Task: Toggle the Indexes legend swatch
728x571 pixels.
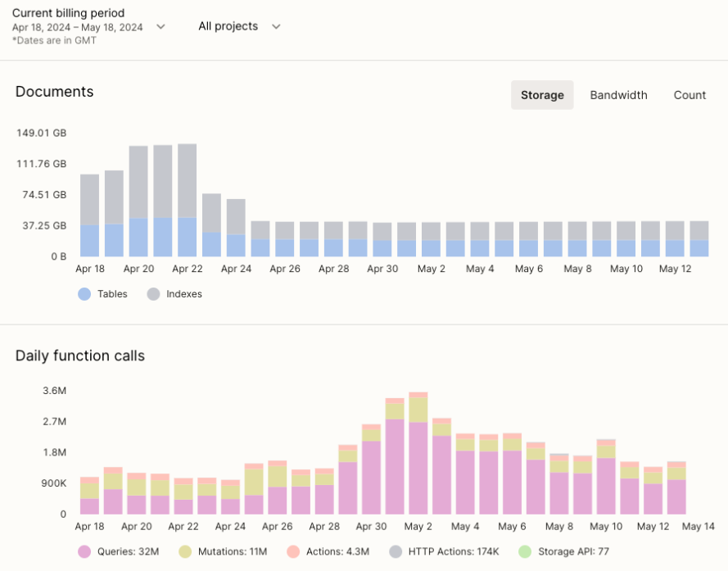Action: pos(153,294)
